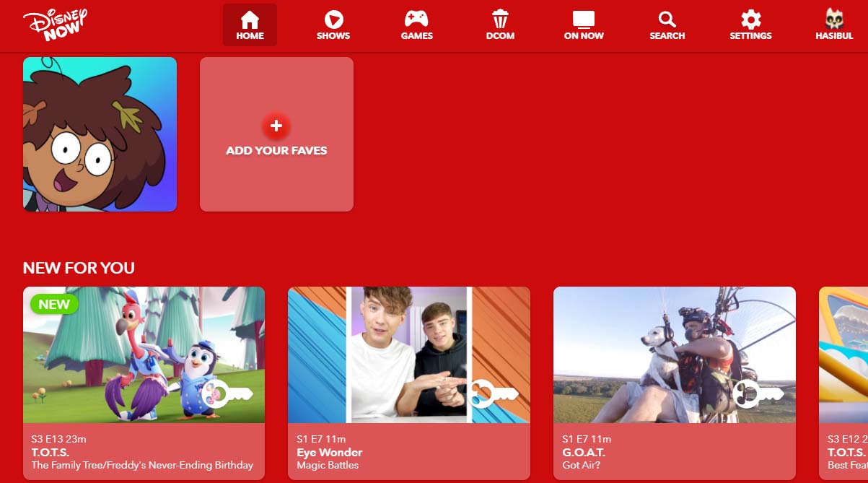This screenshot has width=868, height=483.
Task: Click the green NEW badge on T.O.T.S.
Action: (54, 304)
